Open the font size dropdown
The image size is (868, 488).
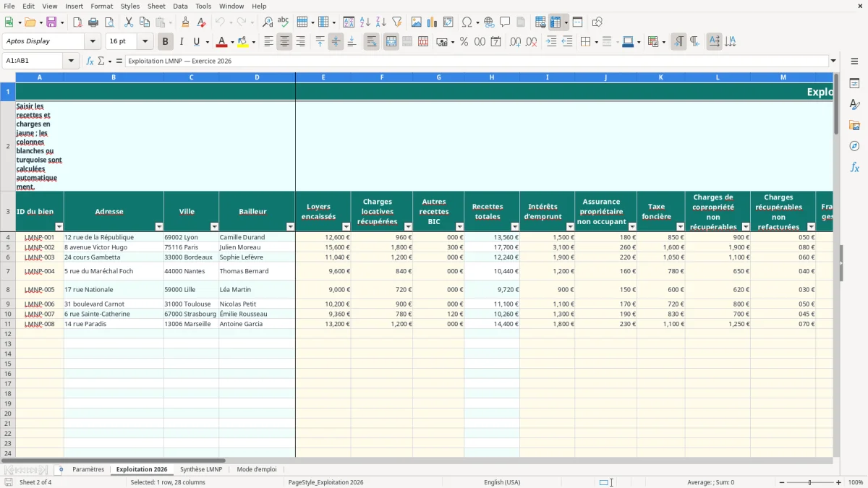click(145, 42)
